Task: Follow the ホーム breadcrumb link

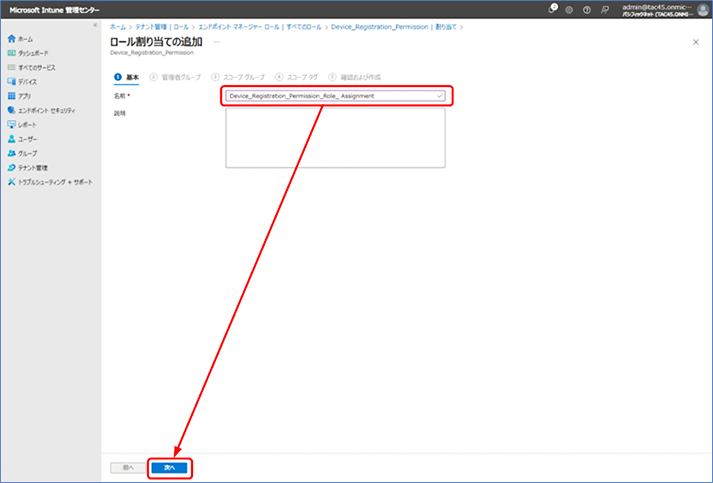Action: click(x=118, y=27)
